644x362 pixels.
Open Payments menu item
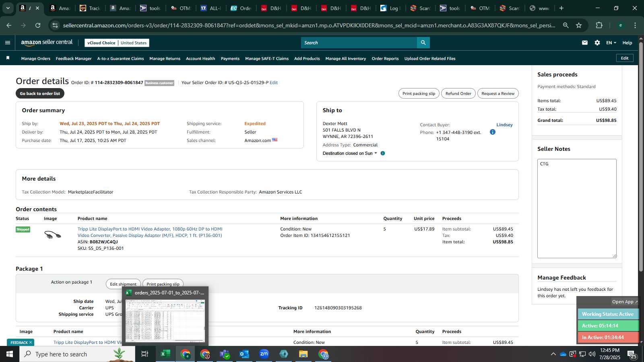[230, 59]
